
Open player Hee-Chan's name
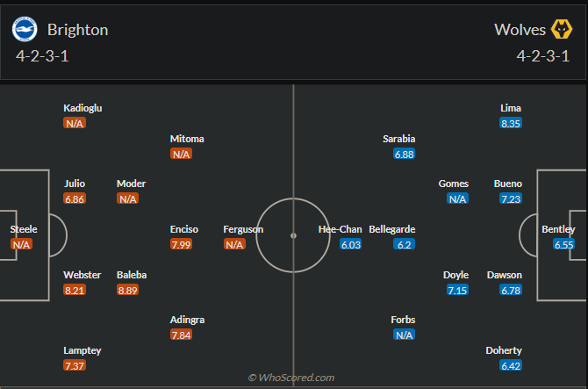click(x=340, y=229)
